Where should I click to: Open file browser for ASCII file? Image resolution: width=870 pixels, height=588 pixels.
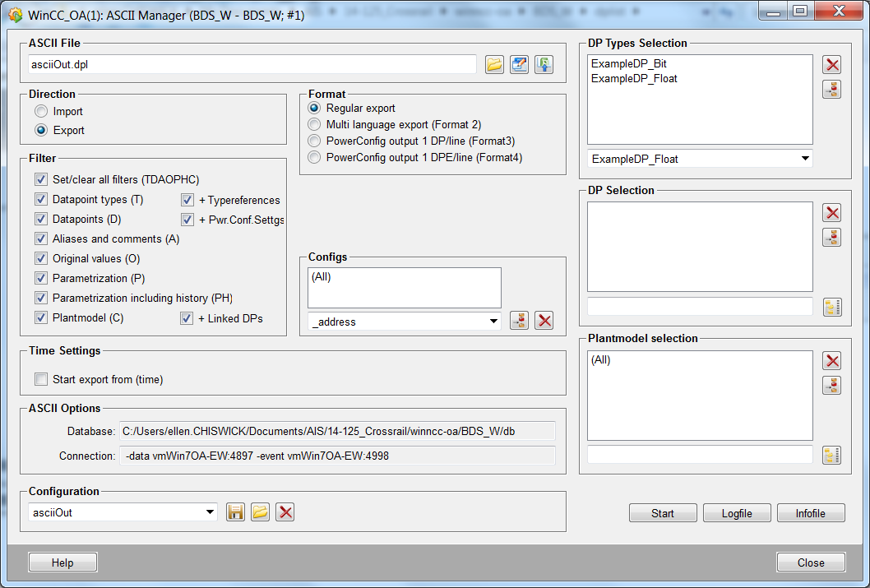pos(493,65)
